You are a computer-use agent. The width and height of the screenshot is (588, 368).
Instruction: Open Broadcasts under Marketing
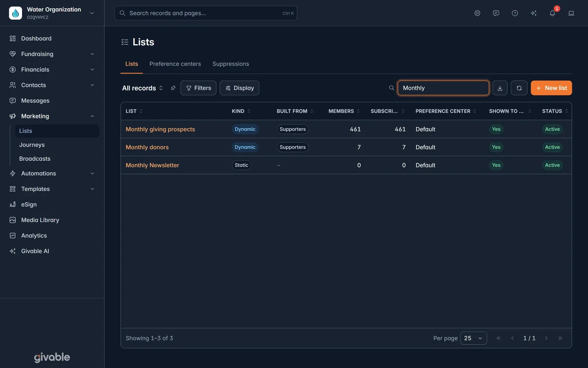click(57, 159)
